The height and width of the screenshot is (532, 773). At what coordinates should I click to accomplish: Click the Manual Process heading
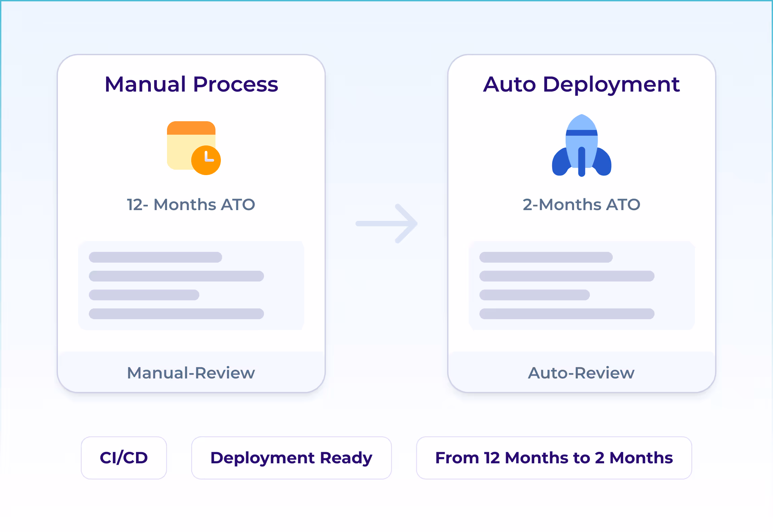(191, 84)
